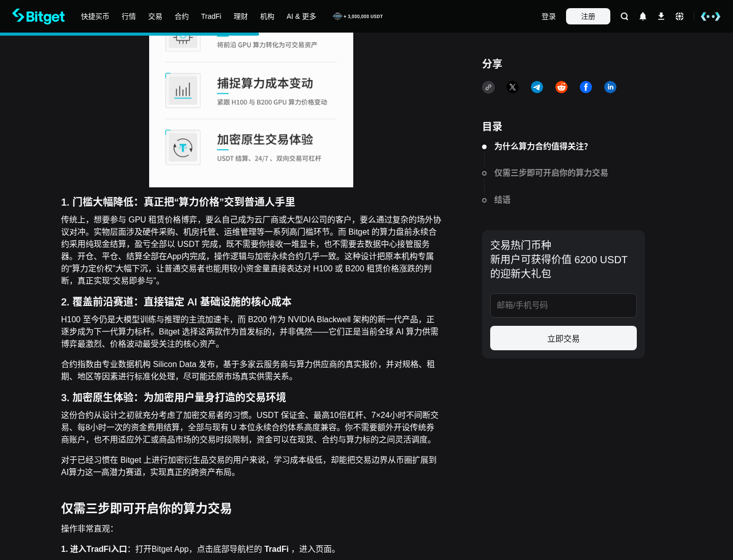733x560 pixels.
Task: Open 快捷买币 menu
Action: 95,16
